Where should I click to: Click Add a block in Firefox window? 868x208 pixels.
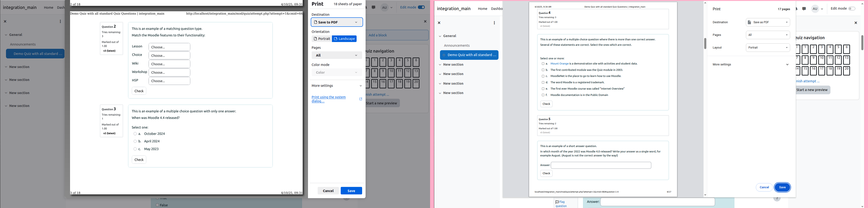[397, 35]
